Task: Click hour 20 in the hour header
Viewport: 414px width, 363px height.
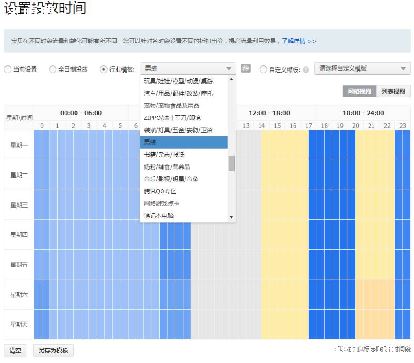Action: click(356, 125)
